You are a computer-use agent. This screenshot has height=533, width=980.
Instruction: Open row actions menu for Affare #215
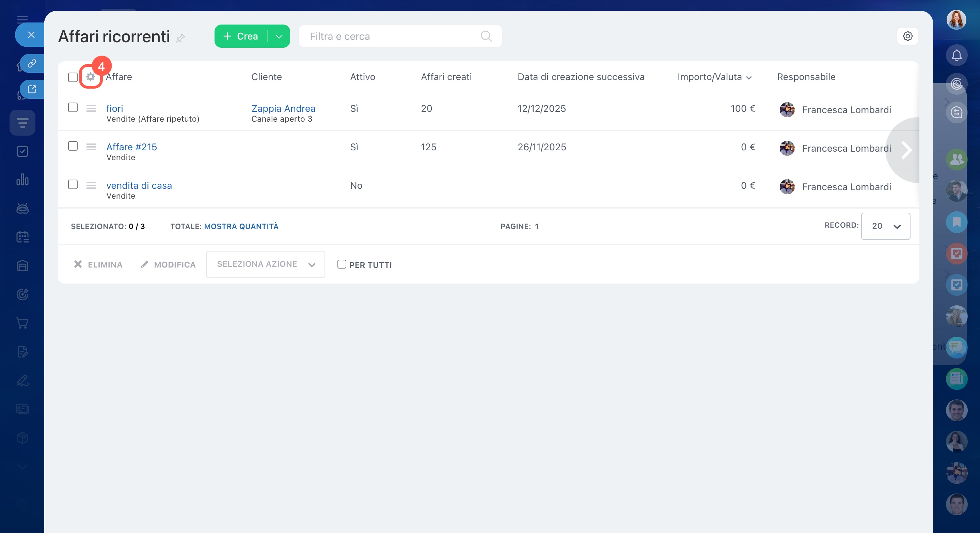coord(91,147)
